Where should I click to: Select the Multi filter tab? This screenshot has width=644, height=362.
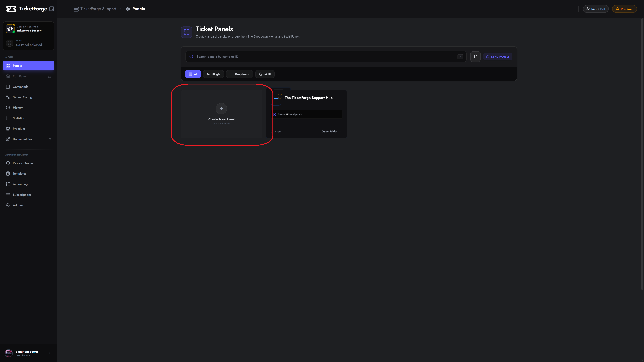click(265, 74)
